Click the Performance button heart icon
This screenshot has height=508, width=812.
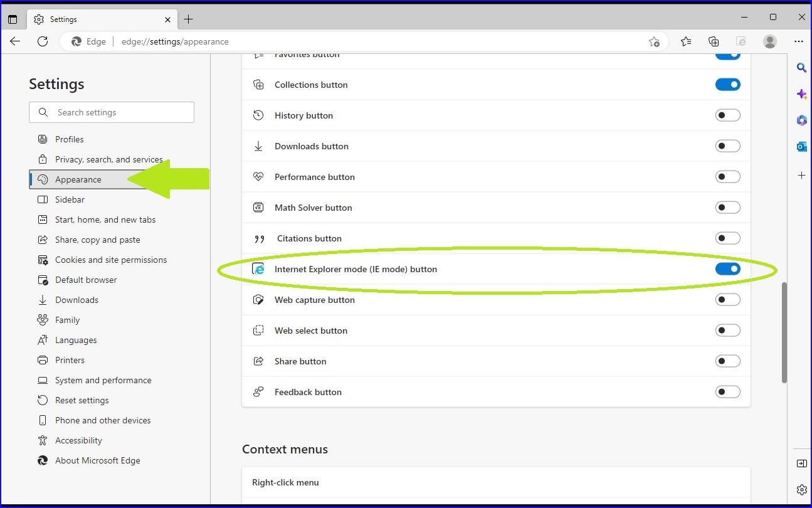click(x=258, y=177)
